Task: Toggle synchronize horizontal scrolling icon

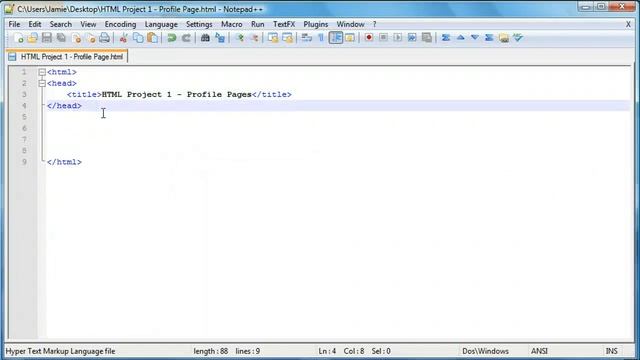Action: 287,38
